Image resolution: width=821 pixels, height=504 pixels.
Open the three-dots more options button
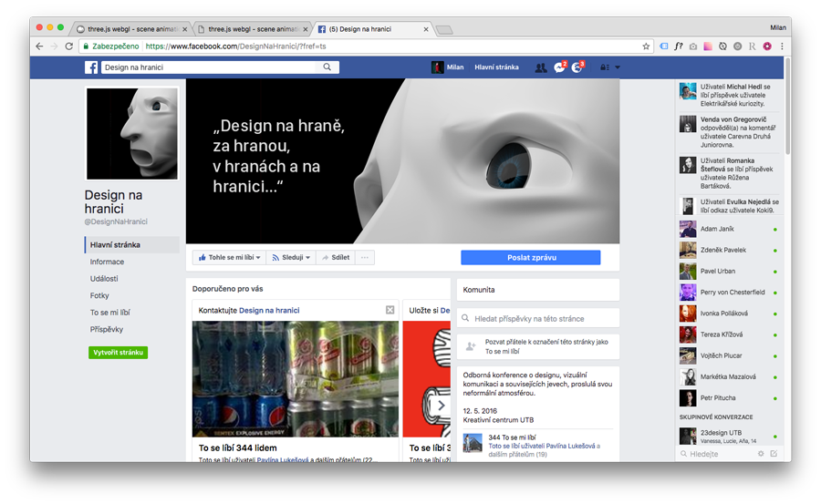(365, 258)
